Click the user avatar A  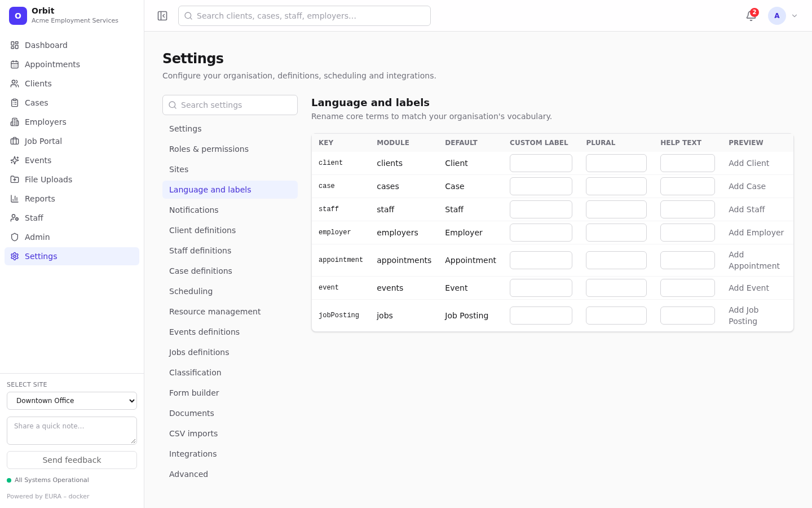pyautogui.click(x=777, y=16)
